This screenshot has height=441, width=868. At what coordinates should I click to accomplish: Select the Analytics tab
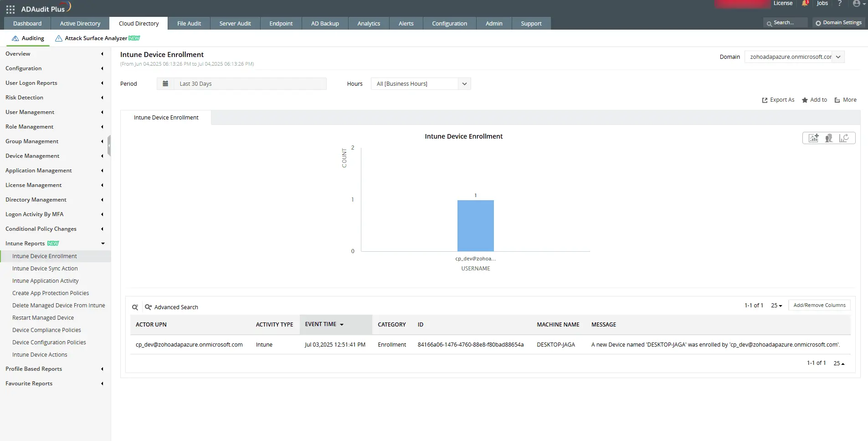(369, 23)
